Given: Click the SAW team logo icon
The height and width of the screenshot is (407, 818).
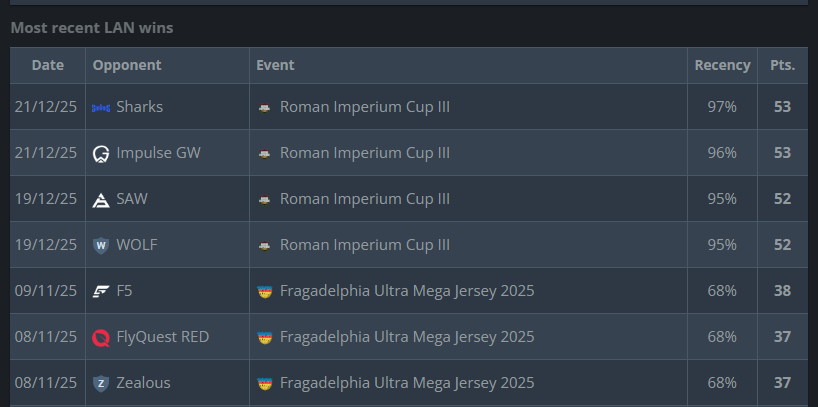Looking at the screenshot, I should click(x=101, y=199).
